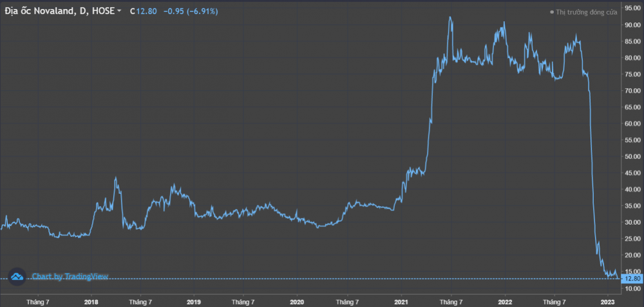Click the closing price value 12.80 in header
Image resolution: width=644 pixels, height=307 pixels.
(x=147, y=12)
